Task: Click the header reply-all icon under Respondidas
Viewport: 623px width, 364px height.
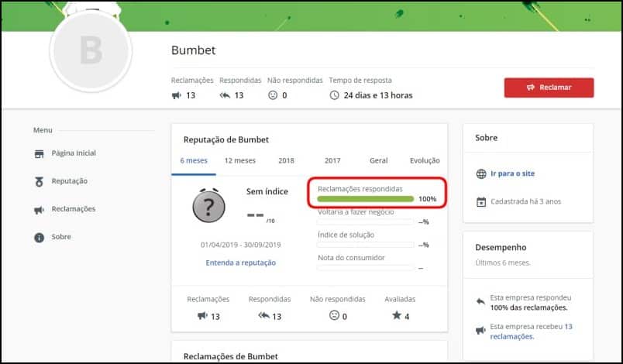Action: pyautogui.click(x=225, y=95)
